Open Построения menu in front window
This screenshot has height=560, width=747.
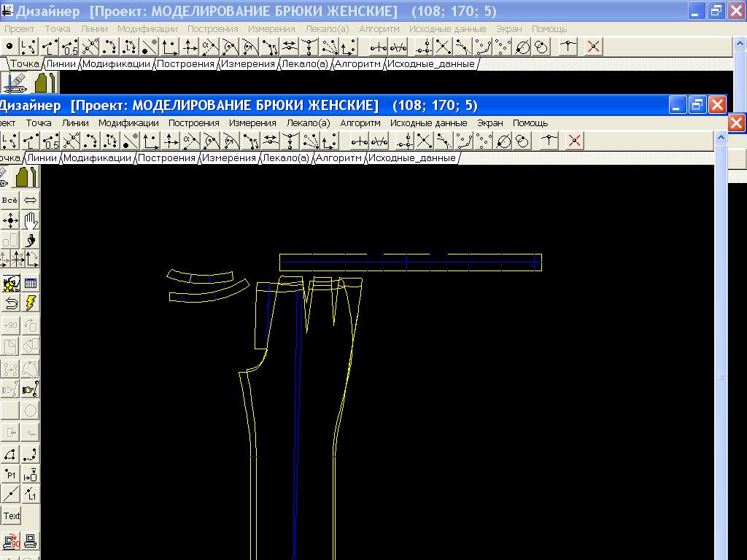point(194,122)
